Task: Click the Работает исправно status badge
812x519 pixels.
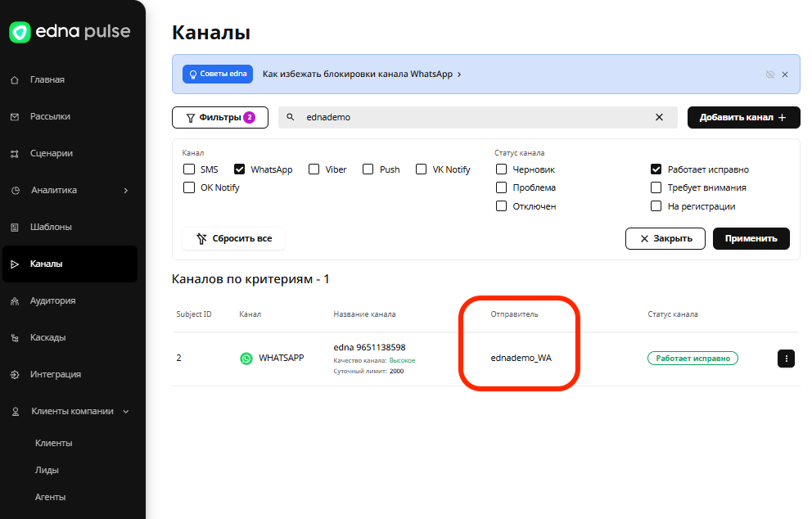Action: coord(692,359)
